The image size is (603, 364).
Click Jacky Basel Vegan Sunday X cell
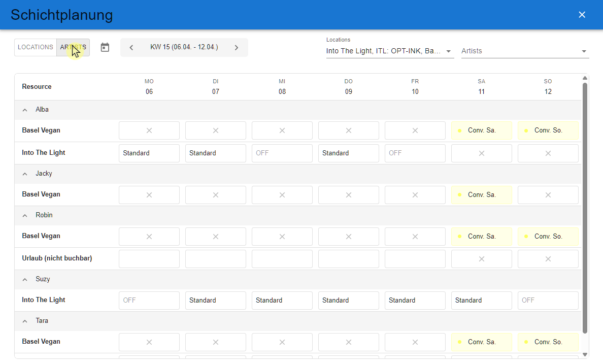pos(548,195)
